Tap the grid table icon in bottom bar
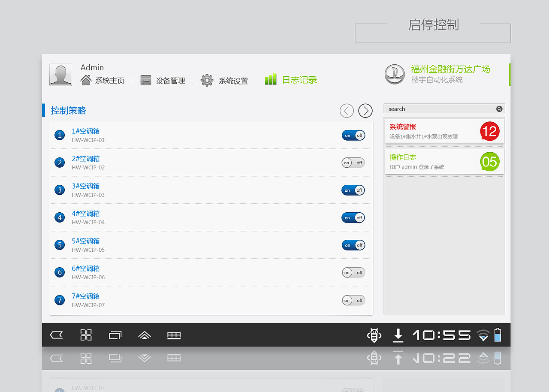This screenshot has width=549, height=392. coord(174,335)
